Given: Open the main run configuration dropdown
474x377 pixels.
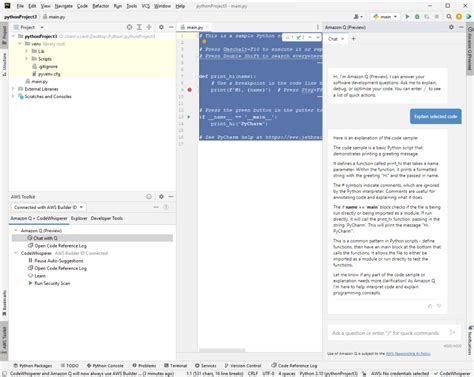Looking at the screenshot, I should point(386,16).
